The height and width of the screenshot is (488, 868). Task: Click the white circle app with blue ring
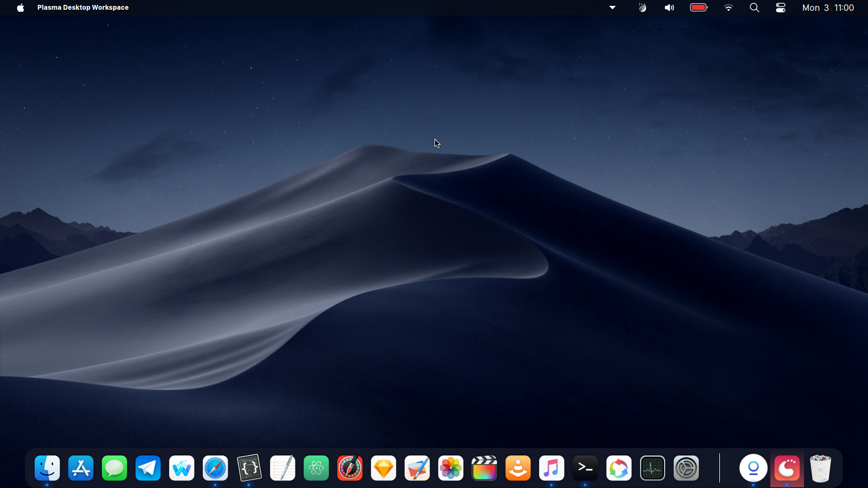[754, 468]
